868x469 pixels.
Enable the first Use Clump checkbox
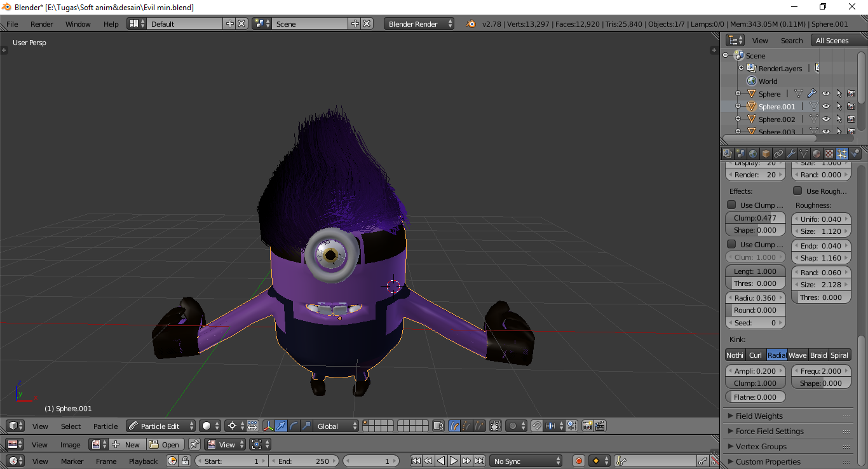[731, 205]
